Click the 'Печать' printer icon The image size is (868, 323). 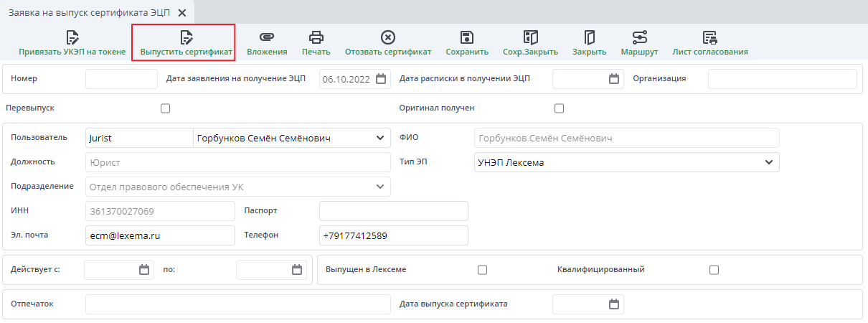[316, 37]
